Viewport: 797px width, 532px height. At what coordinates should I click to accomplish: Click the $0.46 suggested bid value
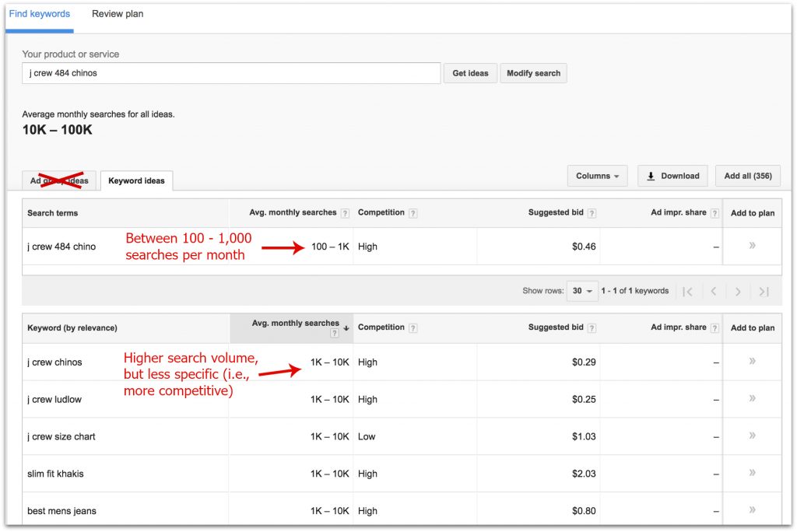(x=584, y=247)
